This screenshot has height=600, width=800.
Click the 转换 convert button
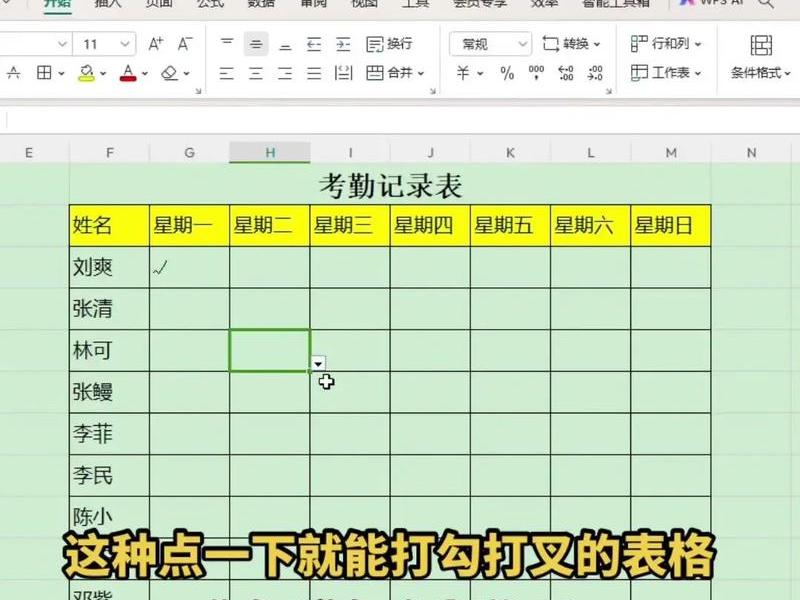click(x=571, y=44)
